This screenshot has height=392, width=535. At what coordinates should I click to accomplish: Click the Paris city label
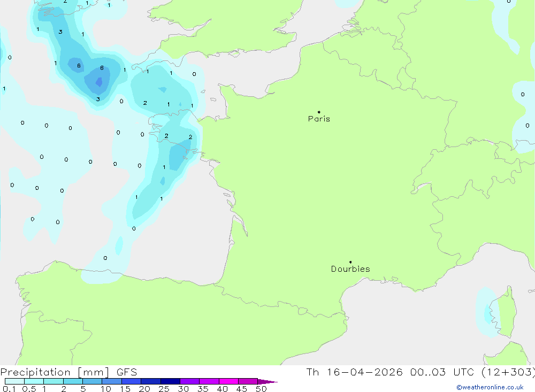pos(319,119)
